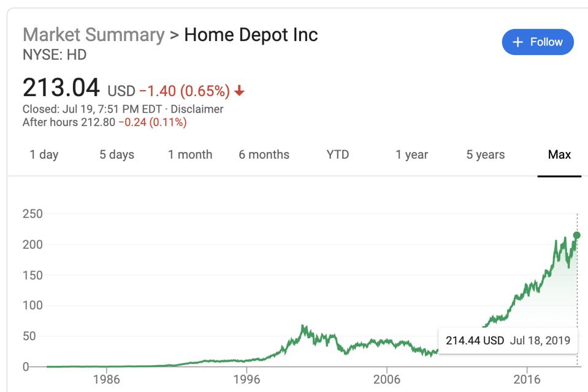588x392 pixels.
Task: Click the red down arrow icon
Action: pyautogui.click(x=239, y=92)
